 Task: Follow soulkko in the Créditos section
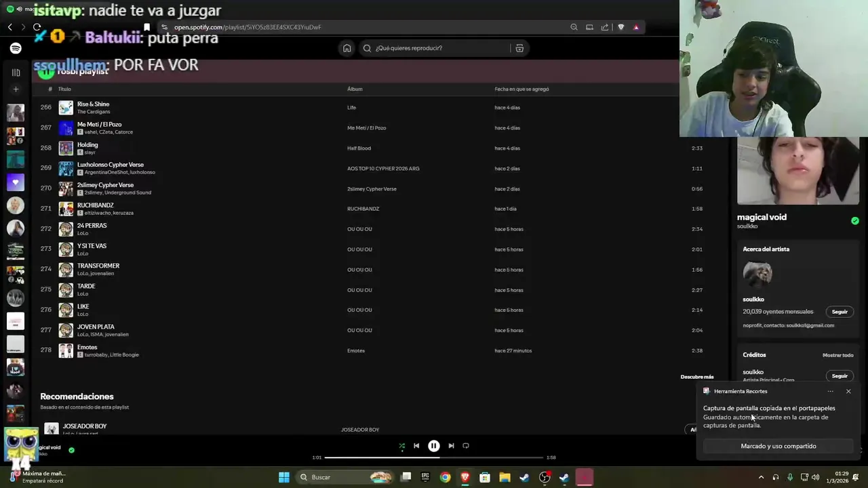click(840, 376)
